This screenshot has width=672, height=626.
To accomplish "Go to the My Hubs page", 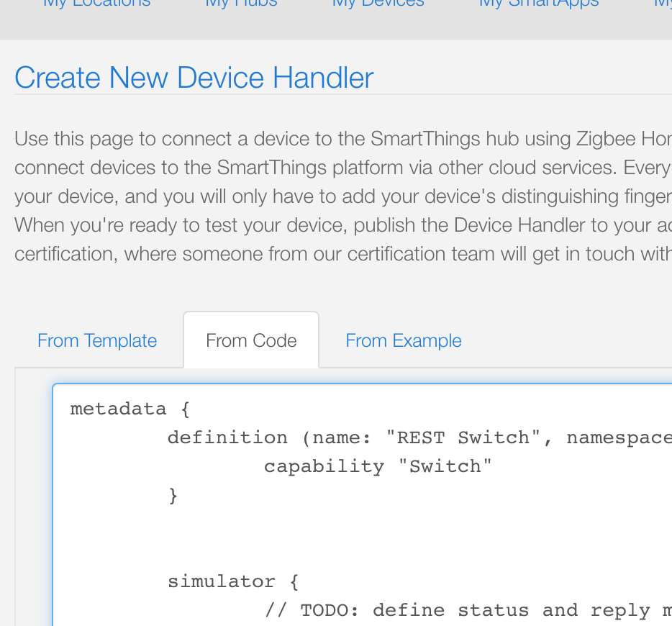I will click(x=241, y=4).
